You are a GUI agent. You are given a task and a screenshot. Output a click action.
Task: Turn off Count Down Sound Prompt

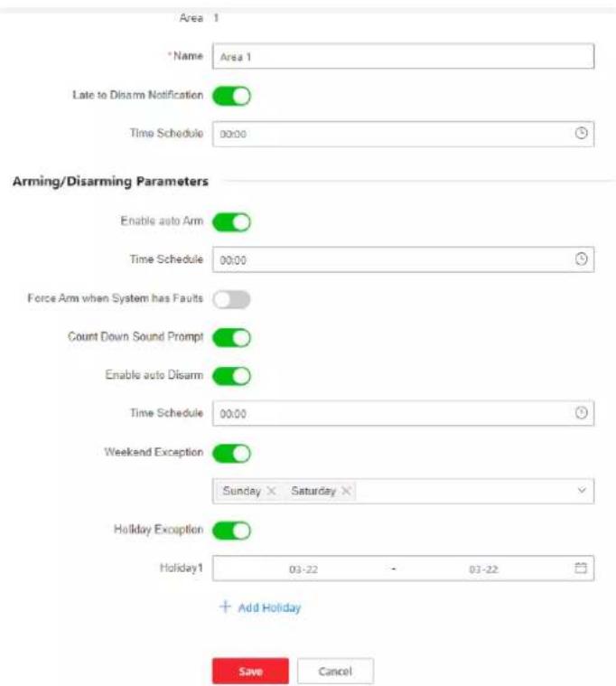tap(231, 338)
